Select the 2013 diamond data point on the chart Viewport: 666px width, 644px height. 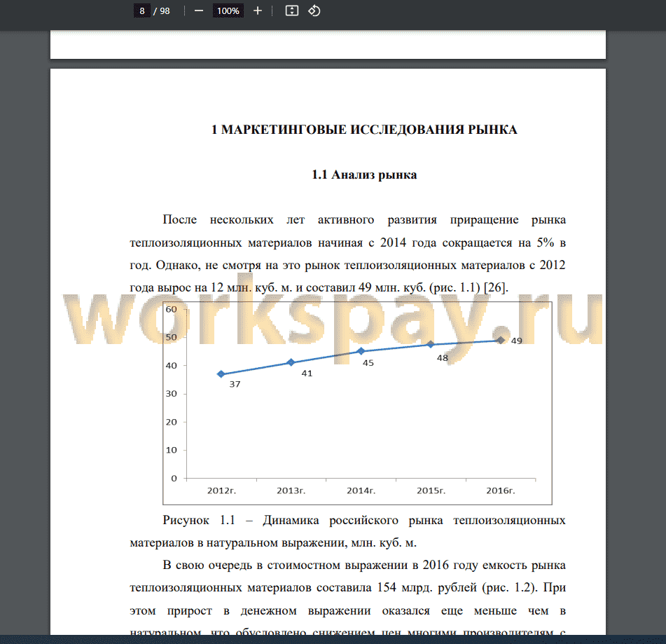[x=291, y=362]
